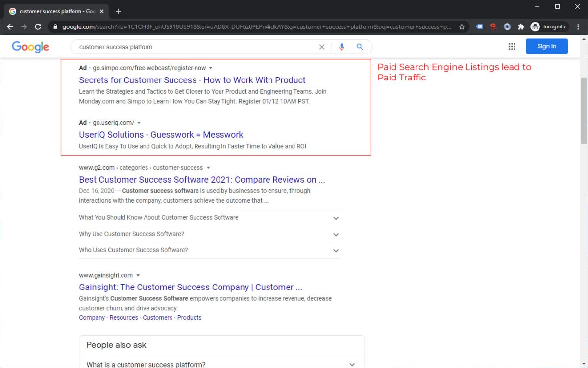Click the magnifying glass search icon
588x368 pixels.
(x=360, y=46)
